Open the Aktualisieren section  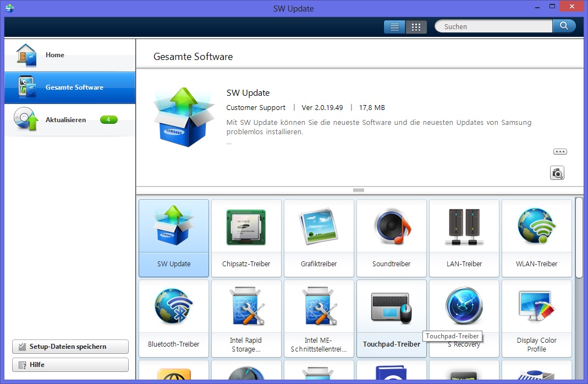point(70,120)
